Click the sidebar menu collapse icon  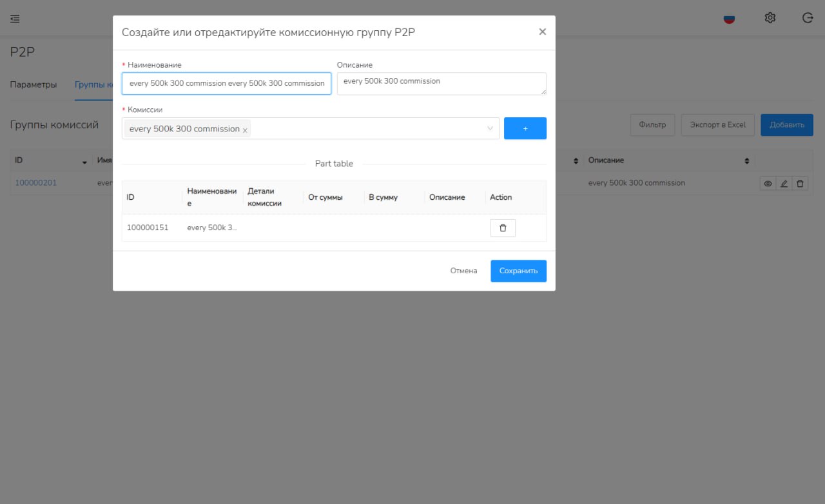15,19
